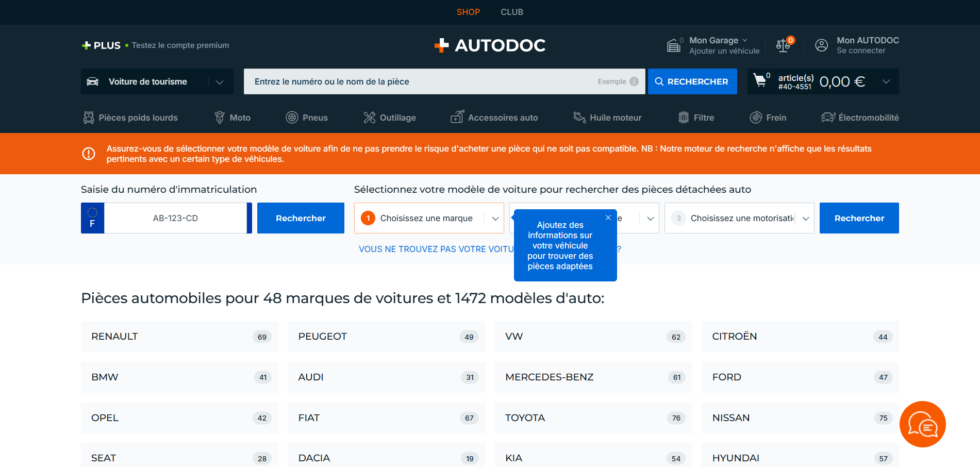Select the FORD brand tile

[x=800, y=377]
